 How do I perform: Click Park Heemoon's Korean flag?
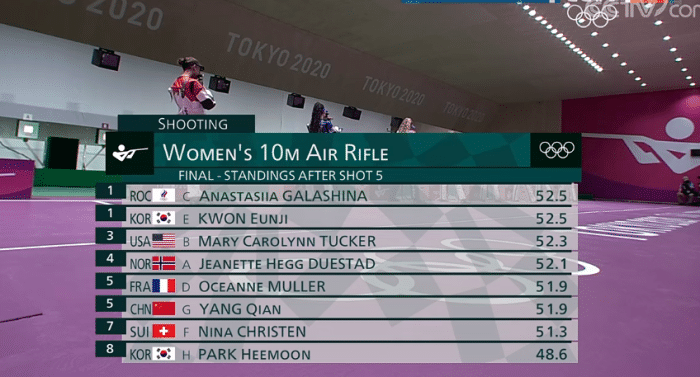(163, 354)
